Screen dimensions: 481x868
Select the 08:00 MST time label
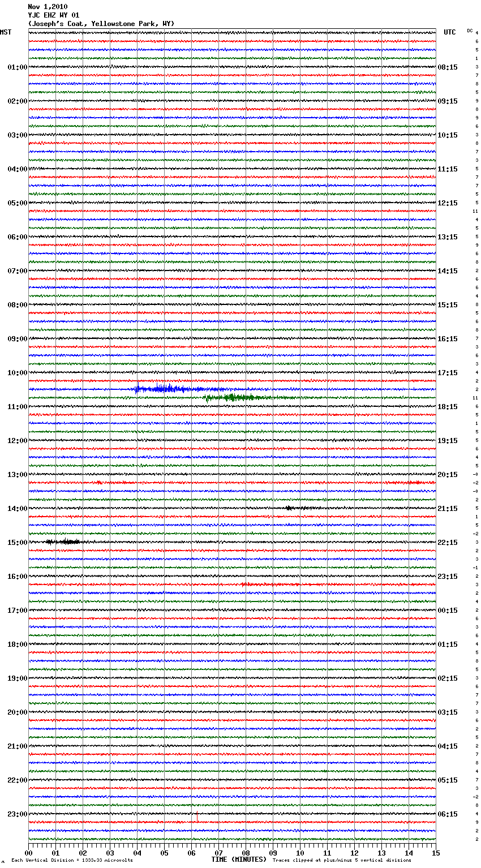(17, 305)
